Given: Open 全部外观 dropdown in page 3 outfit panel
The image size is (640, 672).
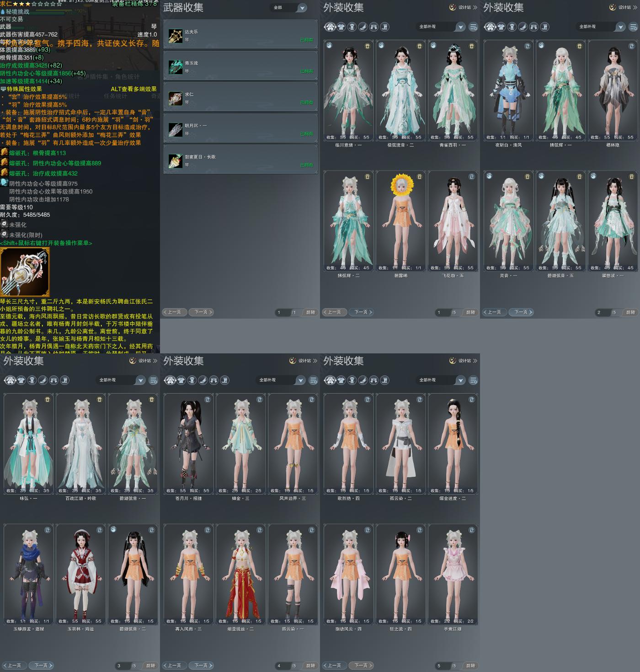Looking at the screenshot, I should [x=121, y=380].
